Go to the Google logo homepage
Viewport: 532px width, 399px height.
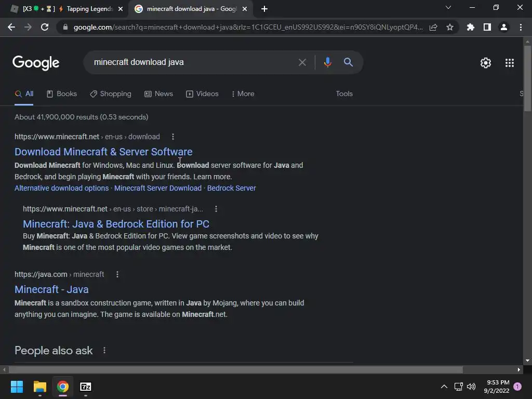click(x=36, y=63)
